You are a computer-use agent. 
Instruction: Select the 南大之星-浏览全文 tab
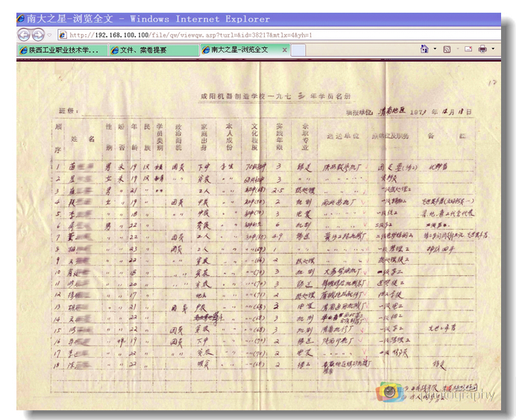pyautogui.click(x=239, y=50)
